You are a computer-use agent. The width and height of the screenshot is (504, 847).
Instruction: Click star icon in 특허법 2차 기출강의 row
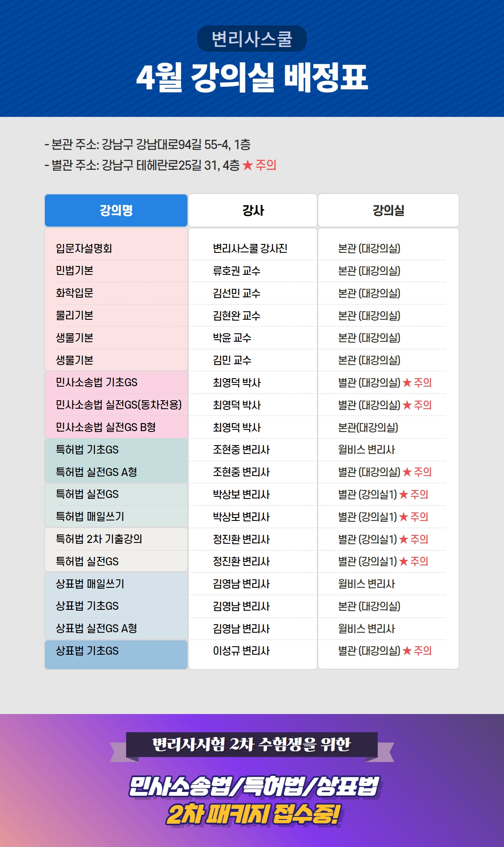click(x=404, y=539)
